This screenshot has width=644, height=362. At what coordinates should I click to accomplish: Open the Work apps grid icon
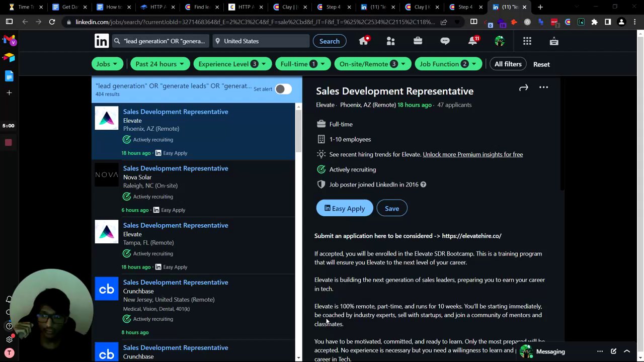(x=527, y=41)
